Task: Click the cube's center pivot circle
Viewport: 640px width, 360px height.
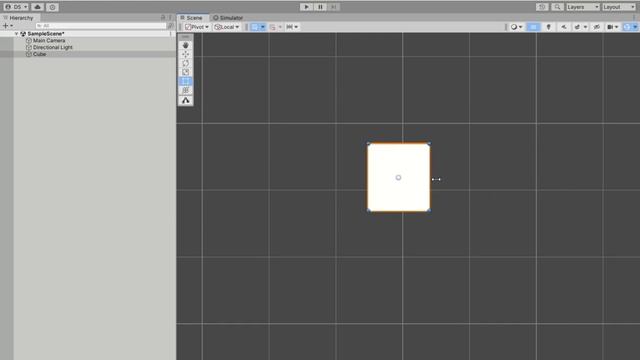Action: coord(398,178)
